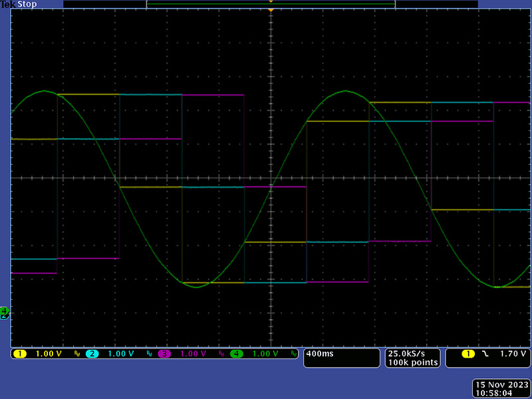The image size is (532, 399).
Task: Click the Stop acquisition status label
Action: (27, 4)
